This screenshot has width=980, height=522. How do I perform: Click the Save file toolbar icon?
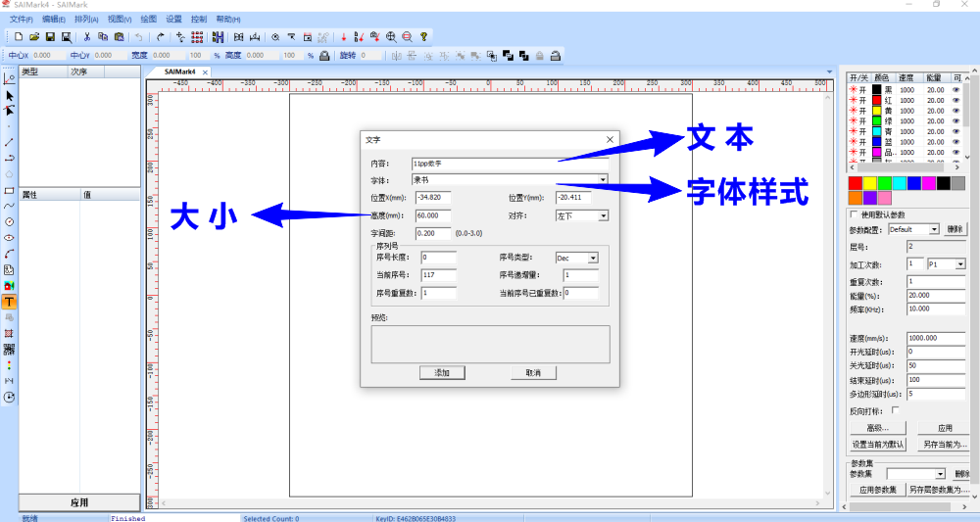click(49, 36)
